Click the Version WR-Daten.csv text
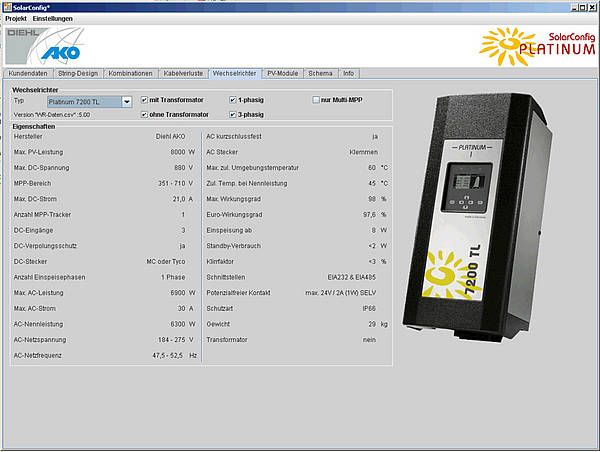Viewport: 600px width, 452px height. pos(52,115)
